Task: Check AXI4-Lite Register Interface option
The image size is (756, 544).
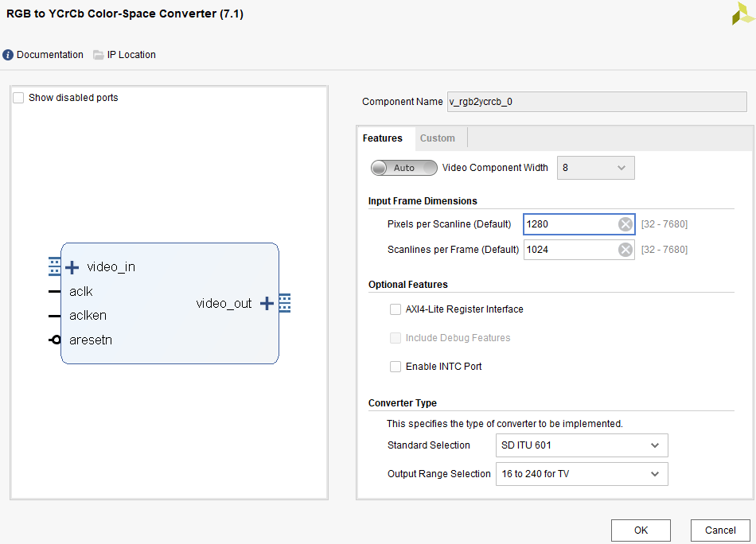Action: (x=396, y=309)
